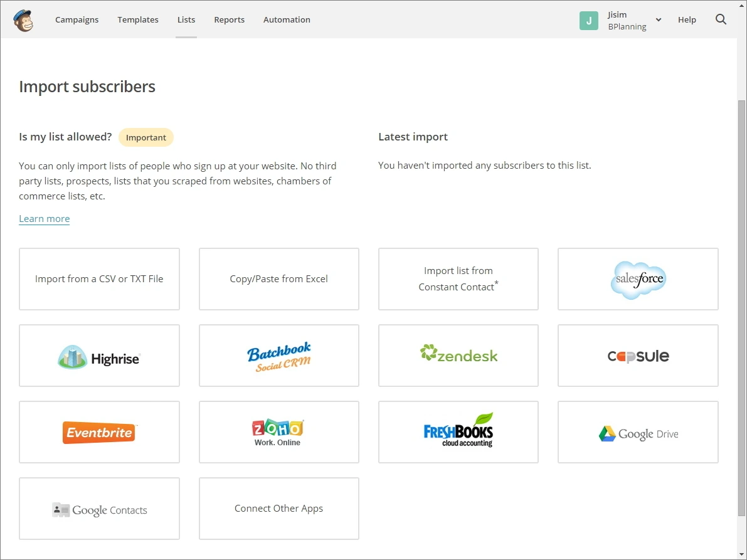This screenshot has width=747, height=560.
Task: Select the Eventbrite import option
Action: point(99,432)
